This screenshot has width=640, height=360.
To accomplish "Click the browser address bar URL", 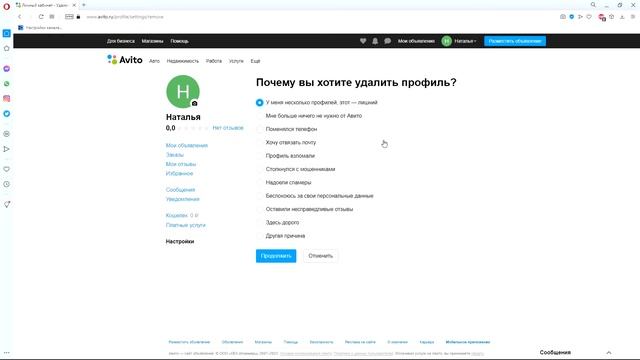I will click(125, 17).
